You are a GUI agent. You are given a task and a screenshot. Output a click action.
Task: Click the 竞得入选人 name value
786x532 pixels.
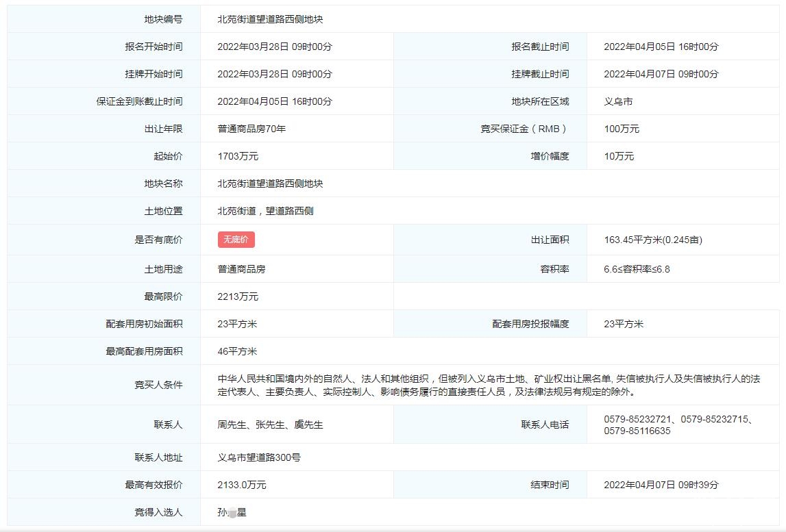pos(232,512)
